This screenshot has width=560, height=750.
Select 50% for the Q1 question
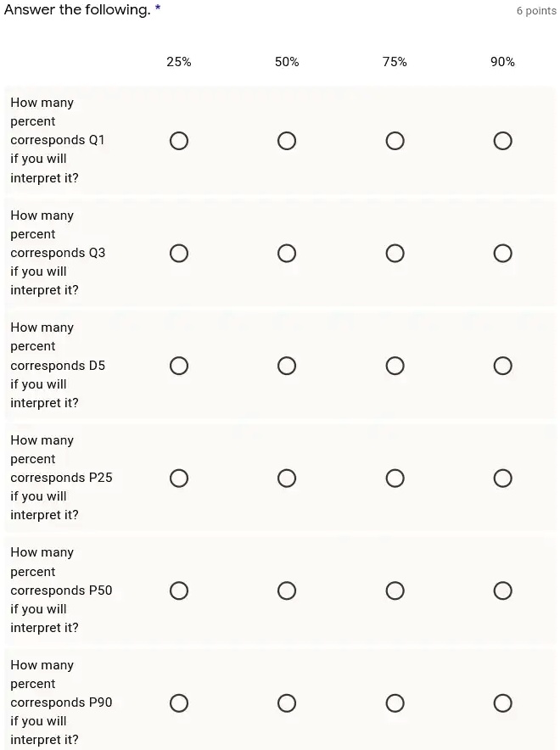point(287,141)
